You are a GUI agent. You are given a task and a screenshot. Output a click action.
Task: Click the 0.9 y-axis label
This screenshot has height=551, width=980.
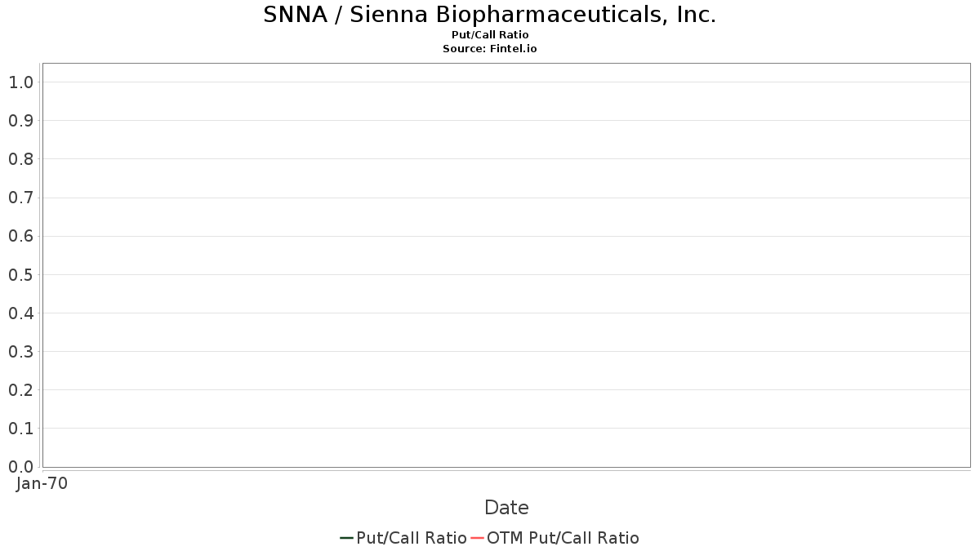(21, 121)
